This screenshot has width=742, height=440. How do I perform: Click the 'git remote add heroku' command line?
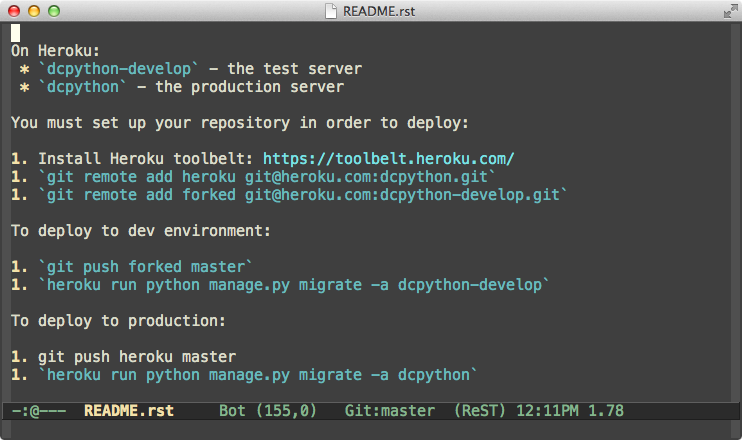(266, 176)
